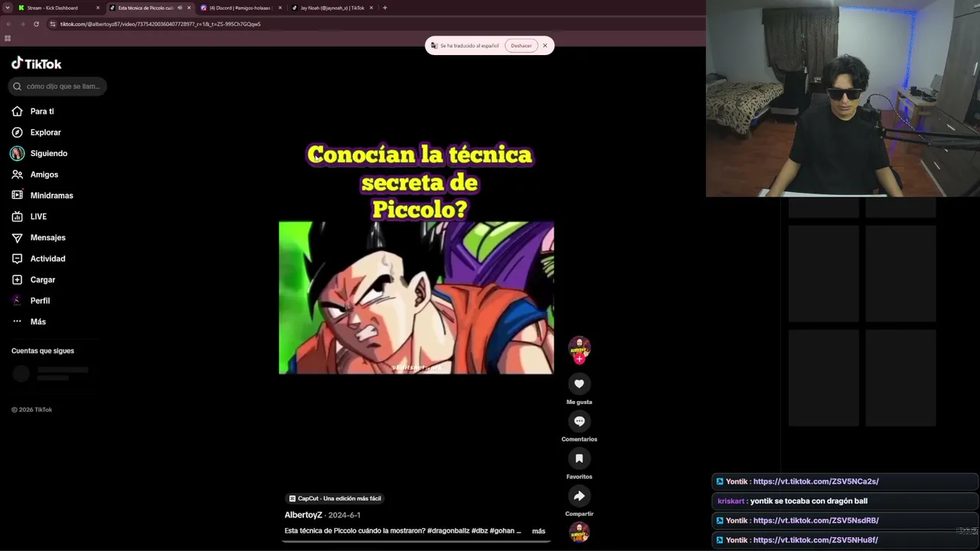Viewport: 980px width, 551px height.
Task: Click the video date 2024-6-1
Action: pos(345,516)
